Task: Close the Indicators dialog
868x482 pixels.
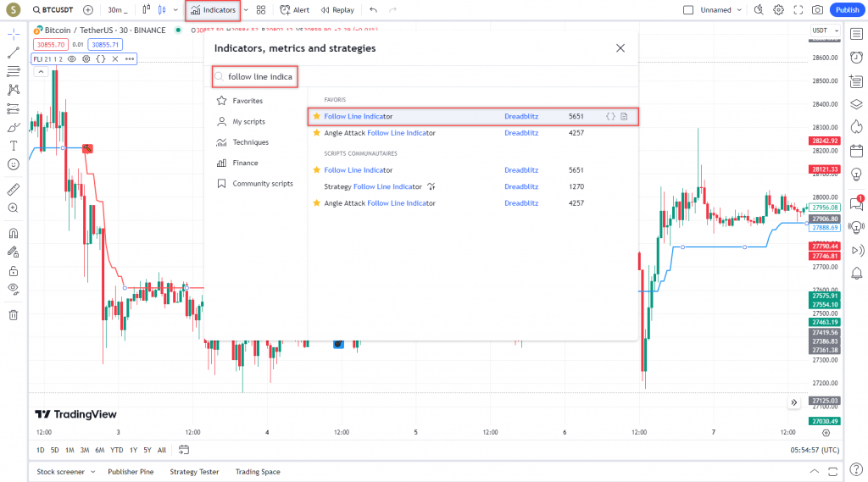Action: point(620,48)
